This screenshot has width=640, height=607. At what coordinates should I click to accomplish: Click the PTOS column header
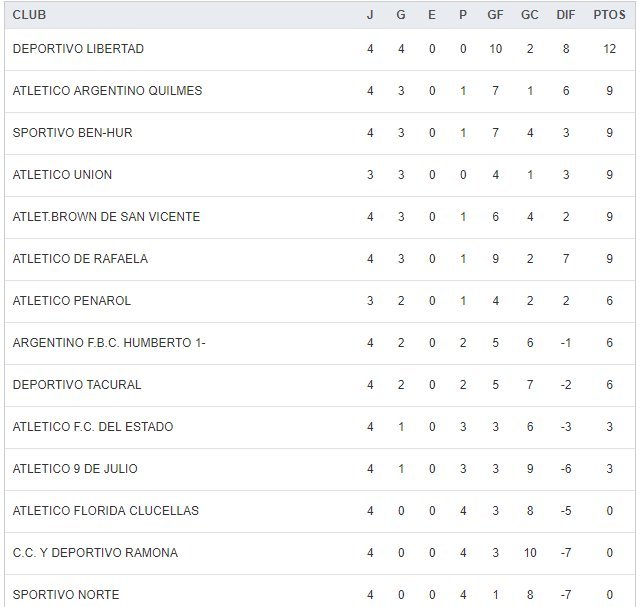tap(609, 15)
